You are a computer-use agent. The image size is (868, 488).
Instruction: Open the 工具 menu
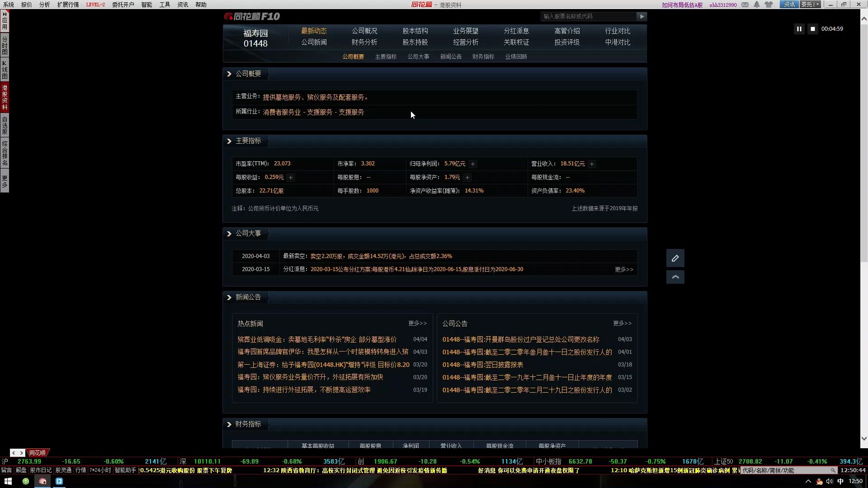pyautogui.click(x=165, y=5)
